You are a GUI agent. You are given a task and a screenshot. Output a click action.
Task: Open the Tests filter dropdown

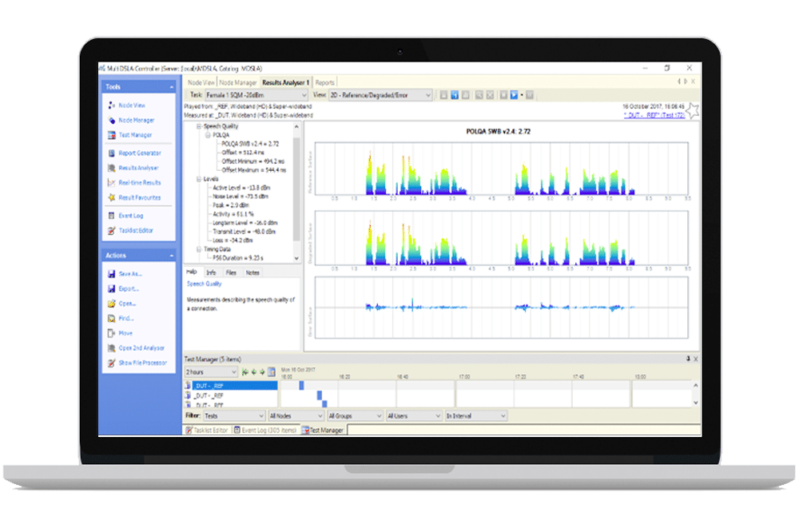234,416
